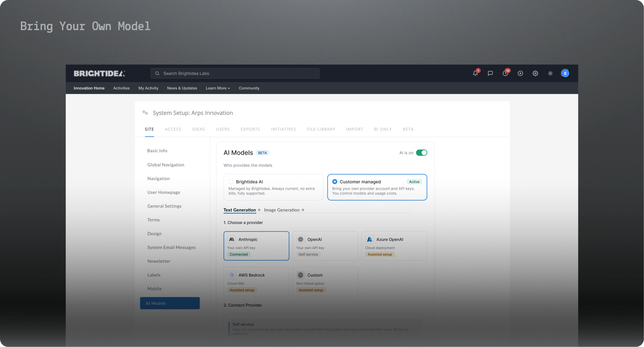Open the Design sidebar item
The image size is (644, 347).
coord(154,234)
